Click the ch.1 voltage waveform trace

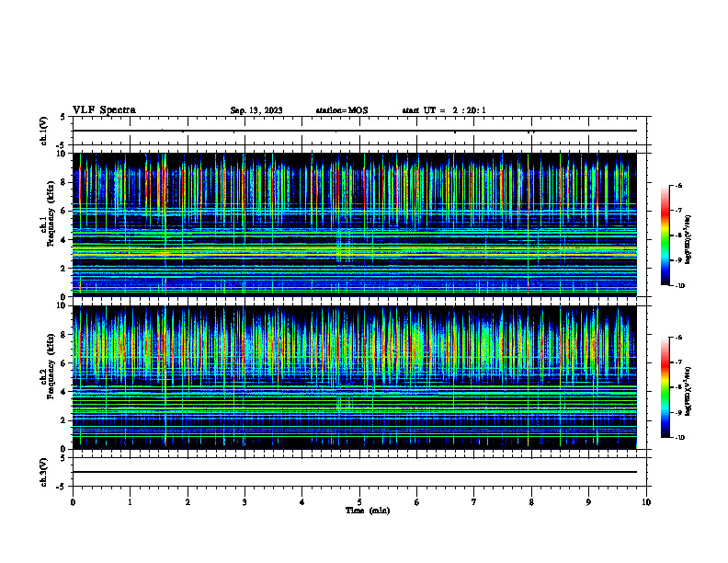(x=355, y=131)
